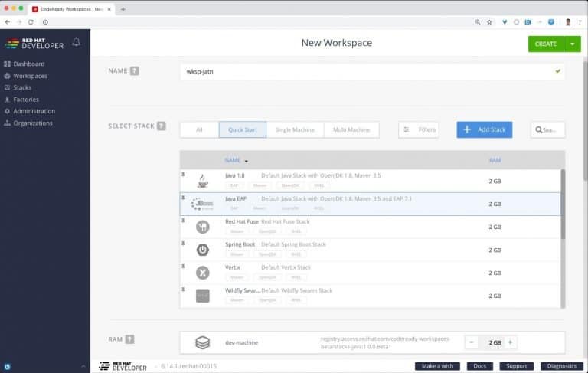Switch to the All stacks tab

click(200, 129)
